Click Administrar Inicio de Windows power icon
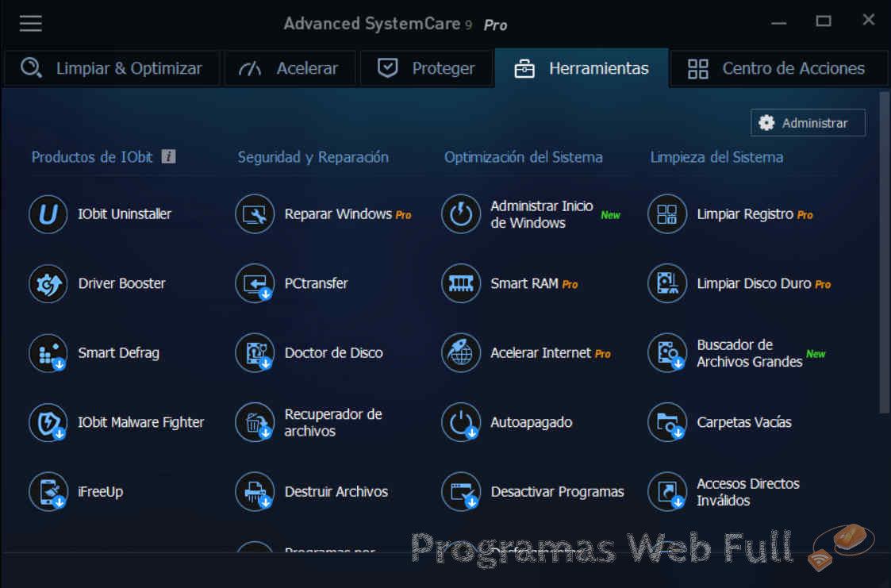Viewport: 891px width, 588px height. (461, 214)
